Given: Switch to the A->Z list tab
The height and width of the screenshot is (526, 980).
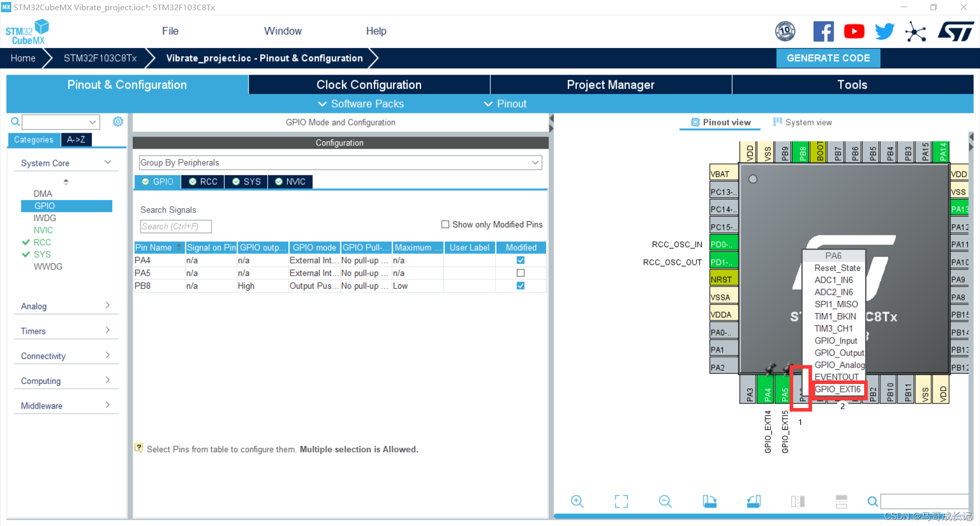Looking at the screenshot, I should pyautogui.click(x=76, y=139).
